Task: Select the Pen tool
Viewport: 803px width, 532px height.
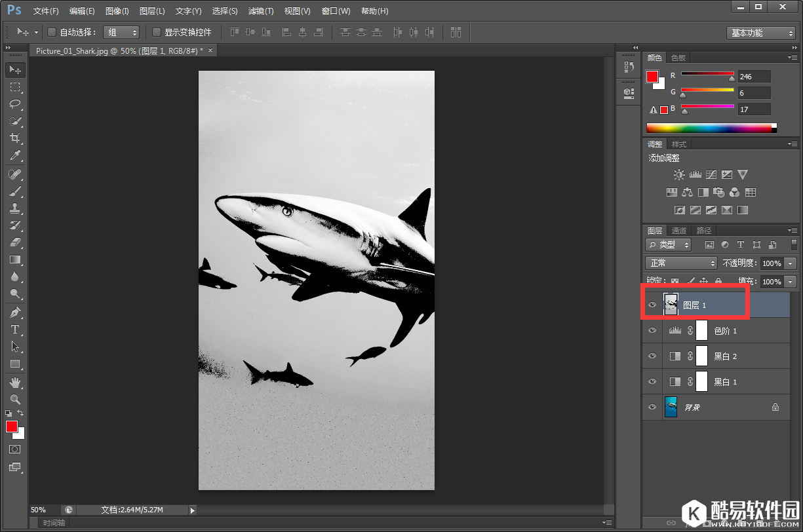Action: click(15, 312)
